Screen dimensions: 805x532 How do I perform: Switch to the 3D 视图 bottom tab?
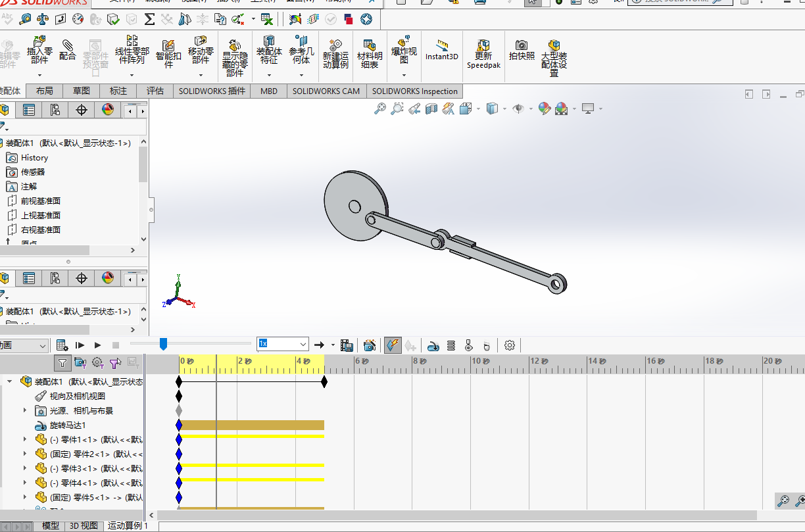pos(84,525)
